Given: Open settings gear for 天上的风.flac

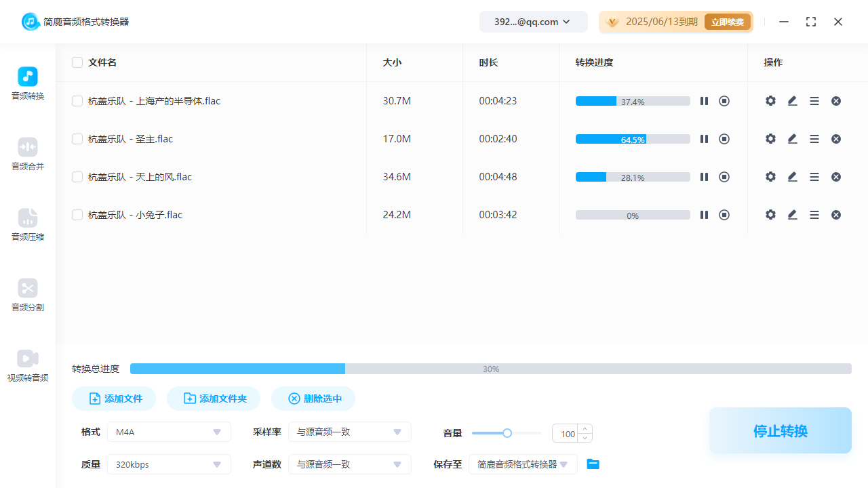Looking at the screenshot, I should (x=770, y=177).
